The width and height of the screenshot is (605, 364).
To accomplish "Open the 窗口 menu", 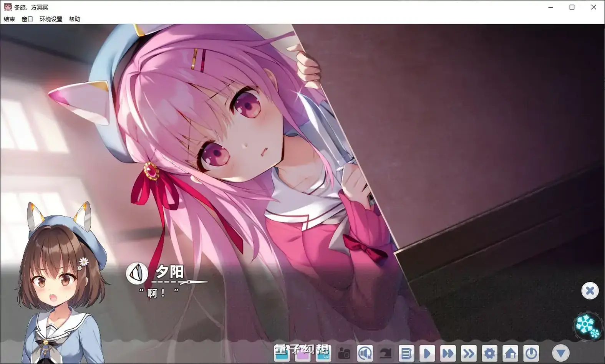I will (x=27, y=19).
